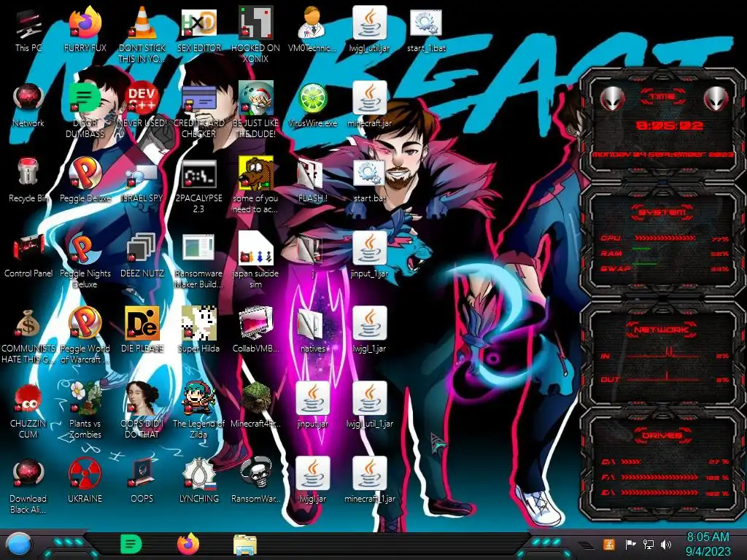Click the Start orb on taskbar
Screen dimensions: 747x560
(19, 545)
